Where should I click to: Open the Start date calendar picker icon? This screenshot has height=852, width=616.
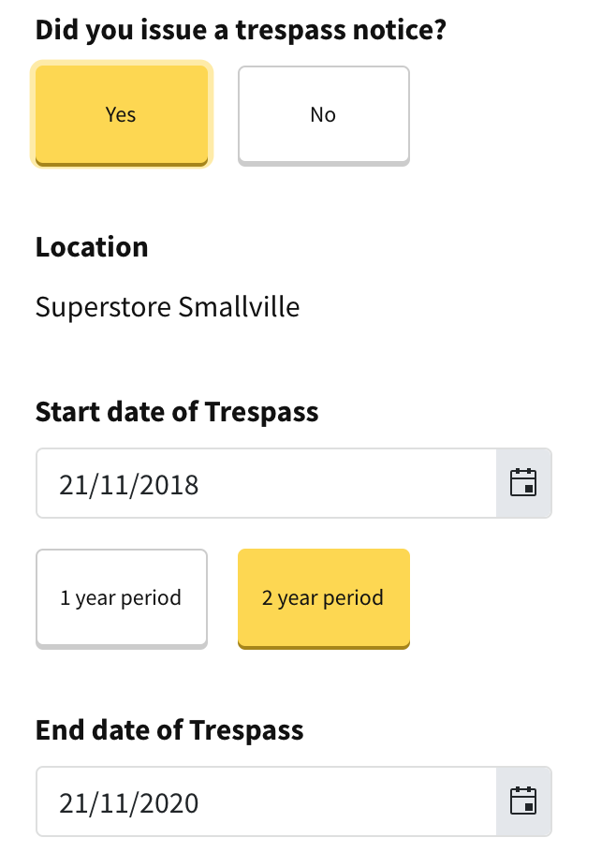coord(523,483)
